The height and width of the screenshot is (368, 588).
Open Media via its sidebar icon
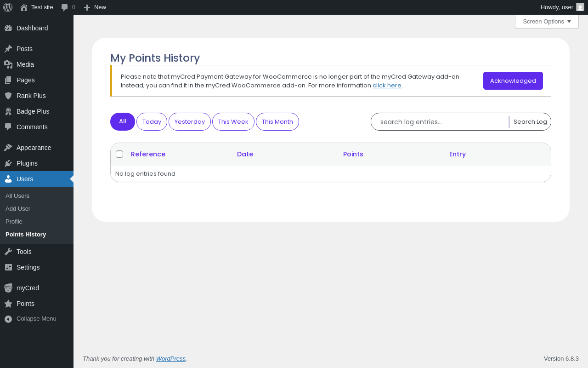(8, 64)
